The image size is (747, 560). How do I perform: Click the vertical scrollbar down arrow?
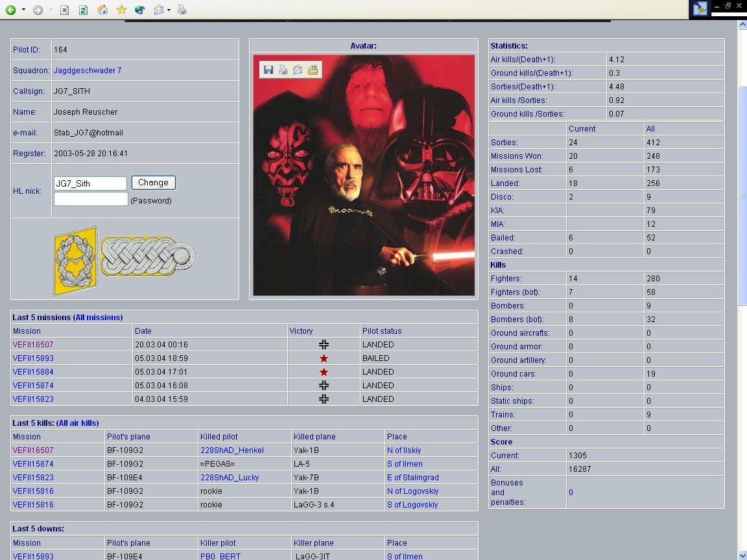point(742,555)
